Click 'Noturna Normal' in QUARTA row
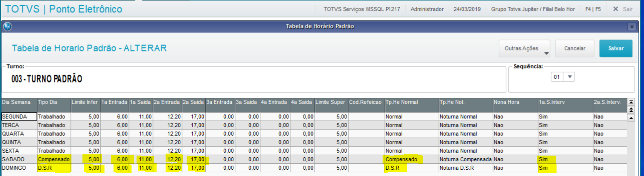This screenshot has width=644, height=176. coord(466,134)
